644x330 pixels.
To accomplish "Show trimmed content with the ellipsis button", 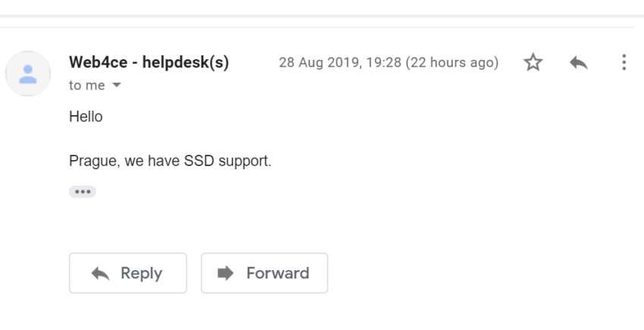I will click(83, 192).
